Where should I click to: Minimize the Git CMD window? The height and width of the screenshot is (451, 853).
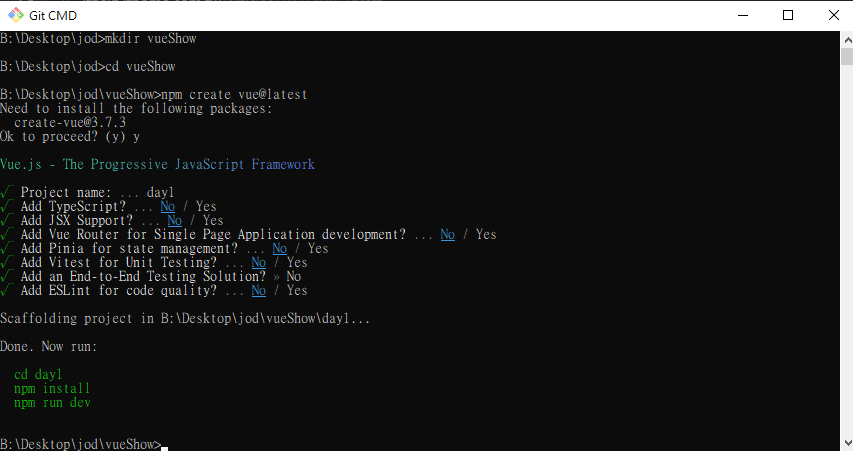coord(743,15)
